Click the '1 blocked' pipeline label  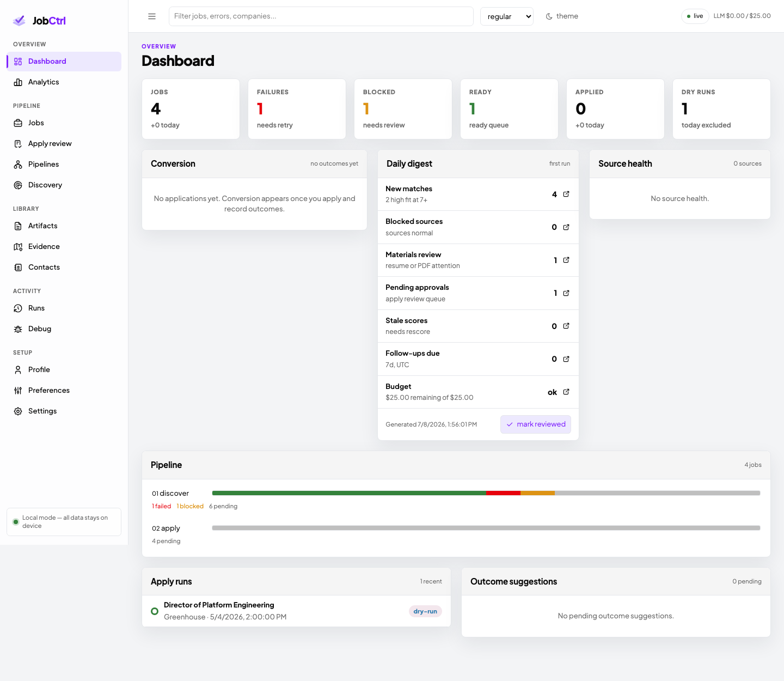pyautogui.click(x=190, y=506)
